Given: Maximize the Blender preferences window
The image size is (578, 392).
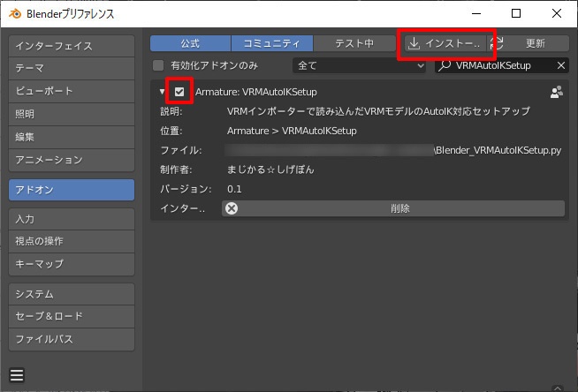Looking at the screenshot, I should (516, 13).
